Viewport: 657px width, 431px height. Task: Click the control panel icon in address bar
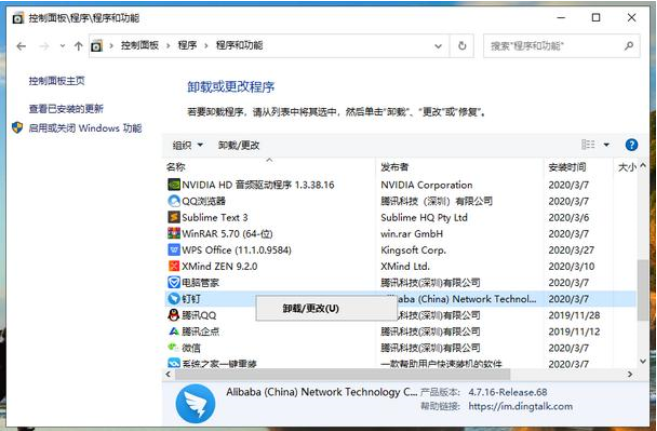coord(97,46)
